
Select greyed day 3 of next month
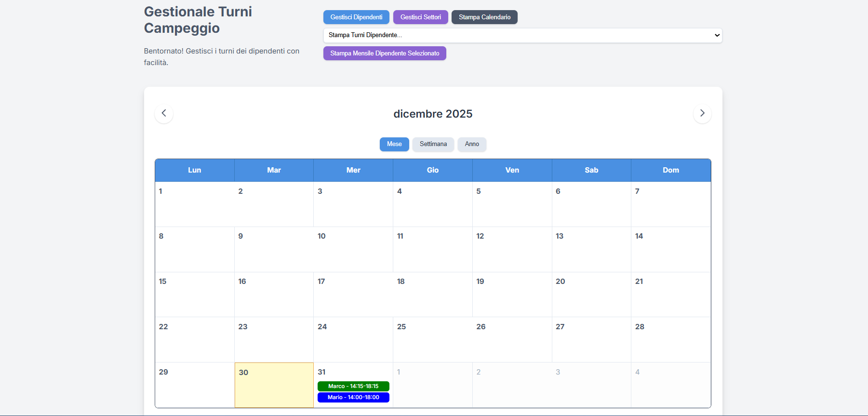point(591,385)
